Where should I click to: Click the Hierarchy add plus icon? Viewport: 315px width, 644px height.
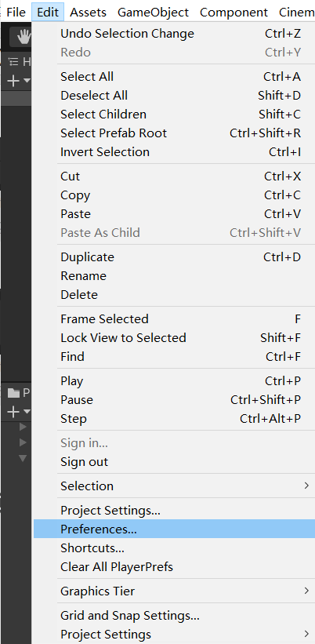point(13,81)
